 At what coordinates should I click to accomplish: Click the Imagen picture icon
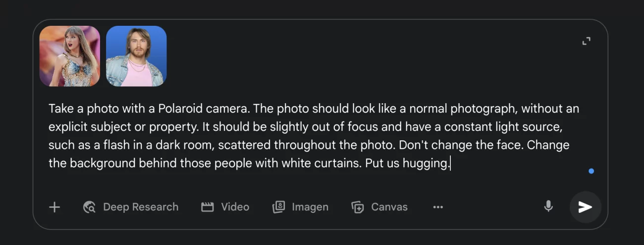point(278,207)
